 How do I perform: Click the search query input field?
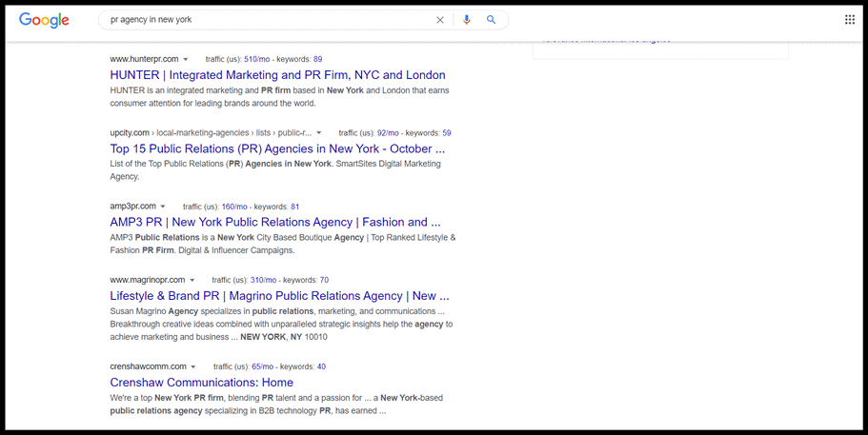(267, 20)
